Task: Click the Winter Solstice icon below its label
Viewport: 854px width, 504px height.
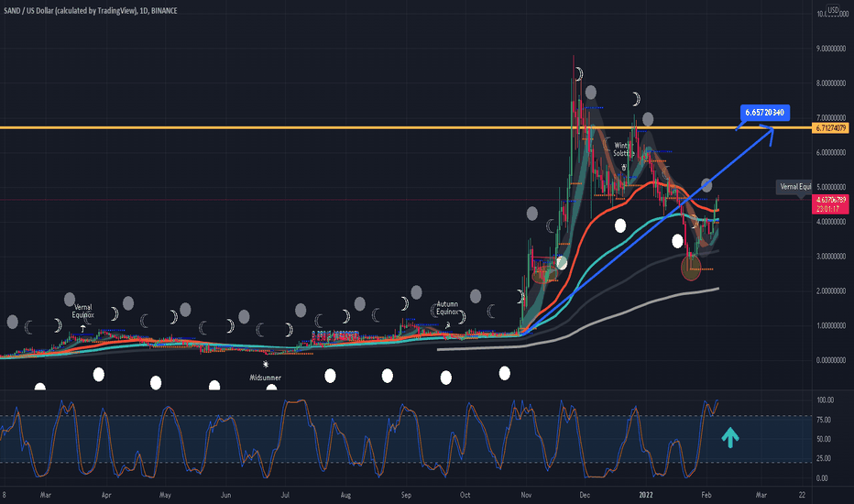Action: [x=624, y=168]
